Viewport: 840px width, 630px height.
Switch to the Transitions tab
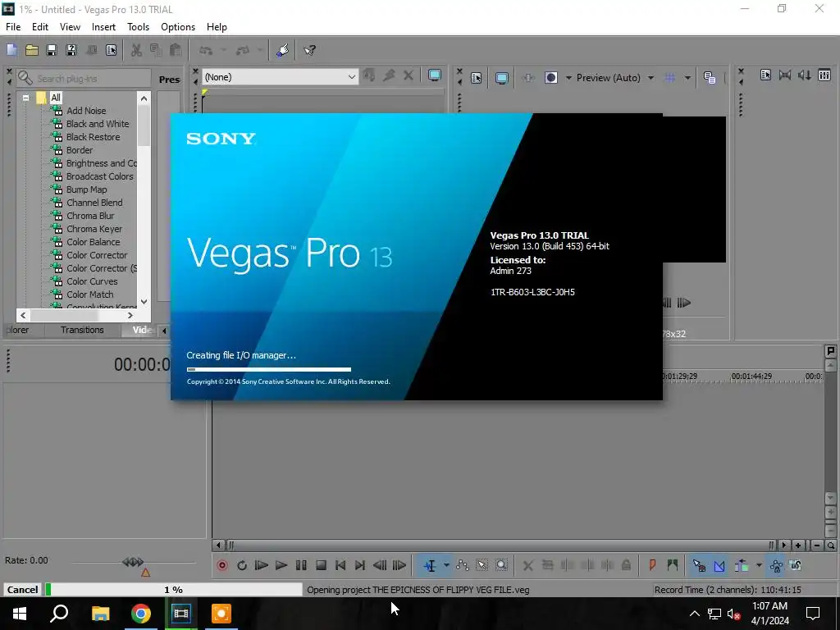pos(82,330)
